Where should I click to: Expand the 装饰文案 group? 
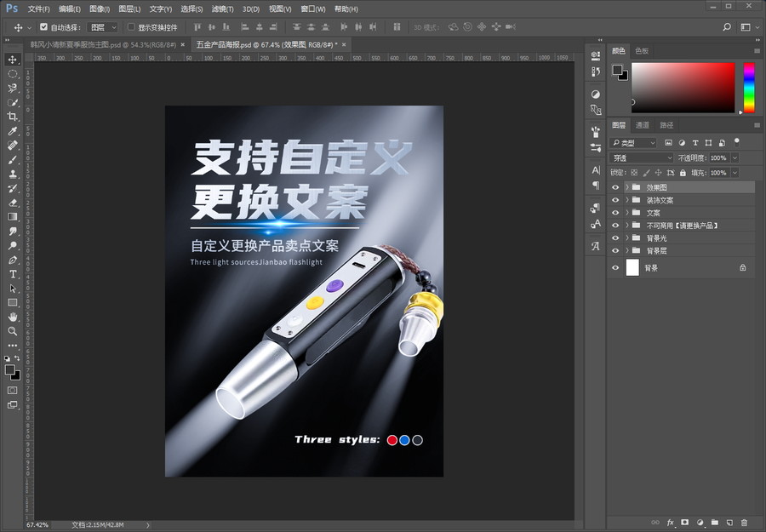click(626, 200)
